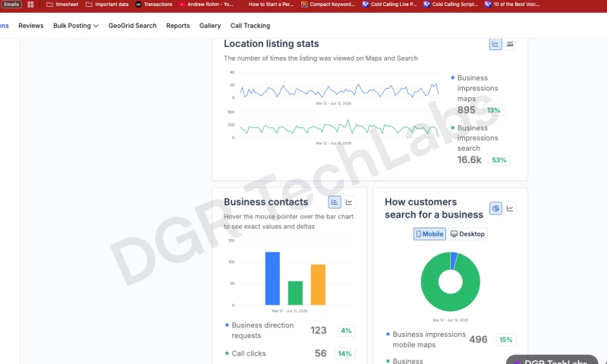Click the 13% maps impressions badge
Image resolution: width=607 pixels, height=364 pixels.
click(494, 110)
